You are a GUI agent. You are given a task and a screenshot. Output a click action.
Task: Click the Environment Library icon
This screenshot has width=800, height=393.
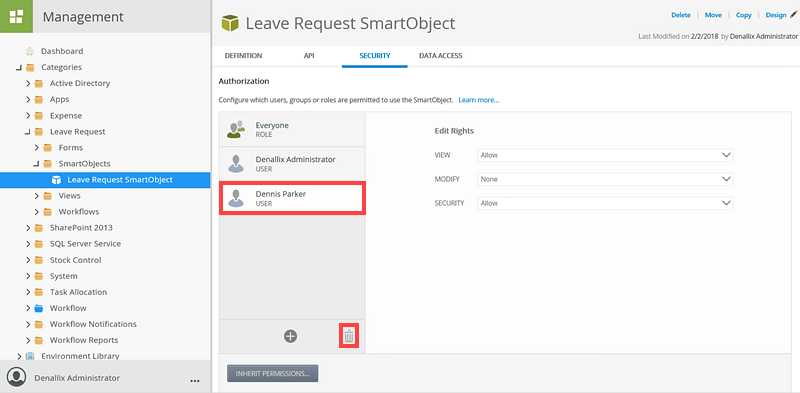click(x=30, y=356)
